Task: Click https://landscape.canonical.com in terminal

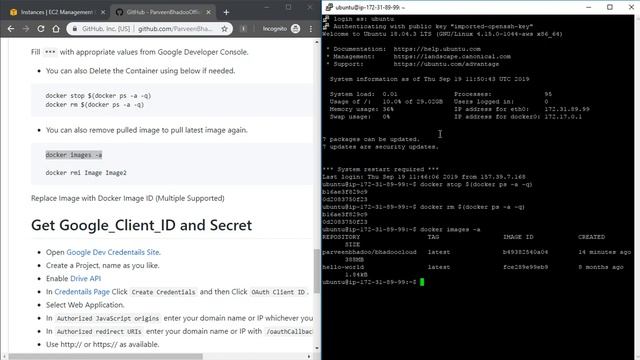Action: pos(452,57)
